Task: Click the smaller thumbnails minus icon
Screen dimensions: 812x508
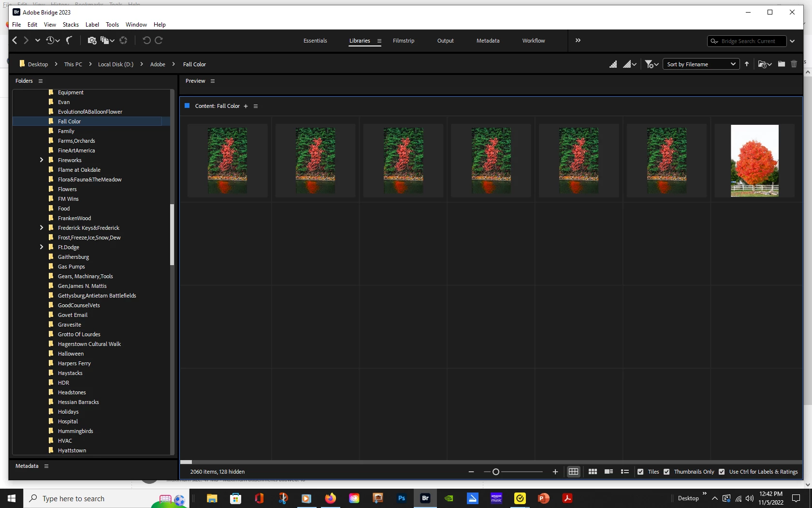Action: [x=471, y=472]
